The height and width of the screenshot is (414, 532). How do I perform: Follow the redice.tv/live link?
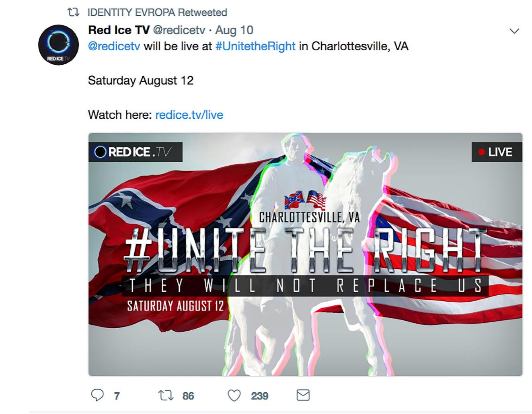click(x=189, y=115)
